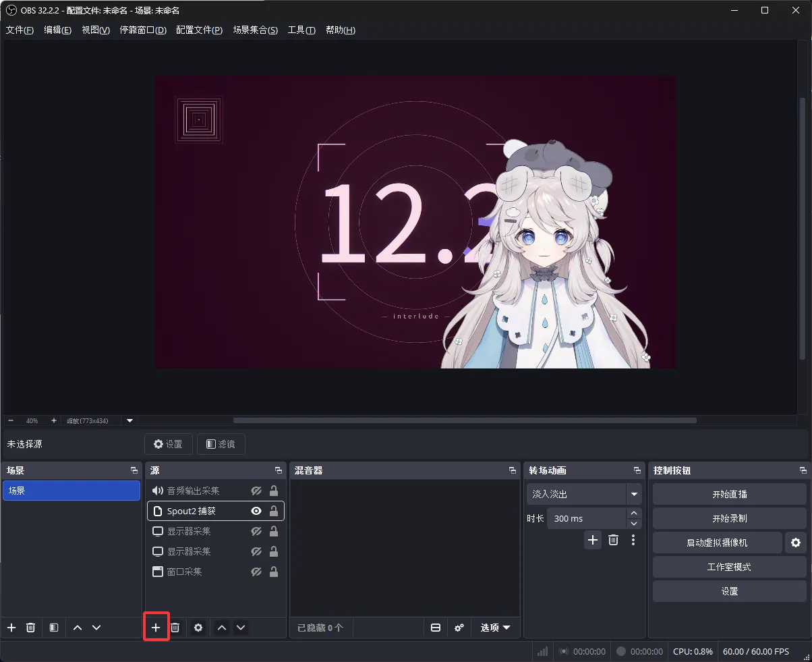Click the 启动虚拟摄像机 button
The height and width of the screenshot is (662, 812).
717,543
